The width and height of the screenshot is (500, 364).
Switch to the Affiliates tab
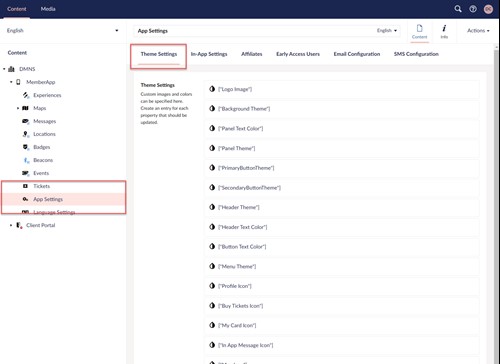[x=252, y=54]
